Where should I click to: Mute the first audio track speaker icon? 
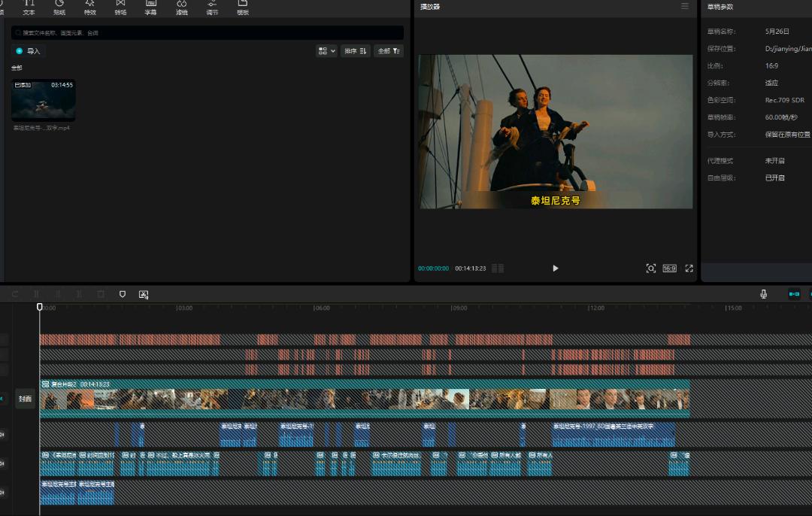[x=2, y=434]
